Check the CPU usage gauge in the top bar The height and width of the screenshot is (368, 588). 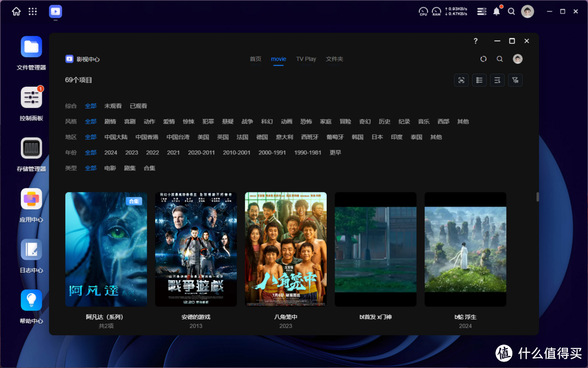423,11
